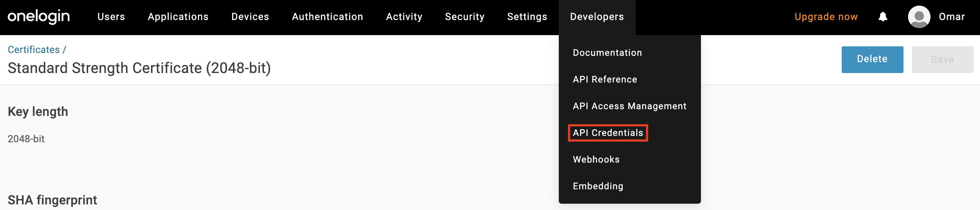This screenshot has height=210, width=980.
Task: Open the Activity menu
Action: pos(404,17)
